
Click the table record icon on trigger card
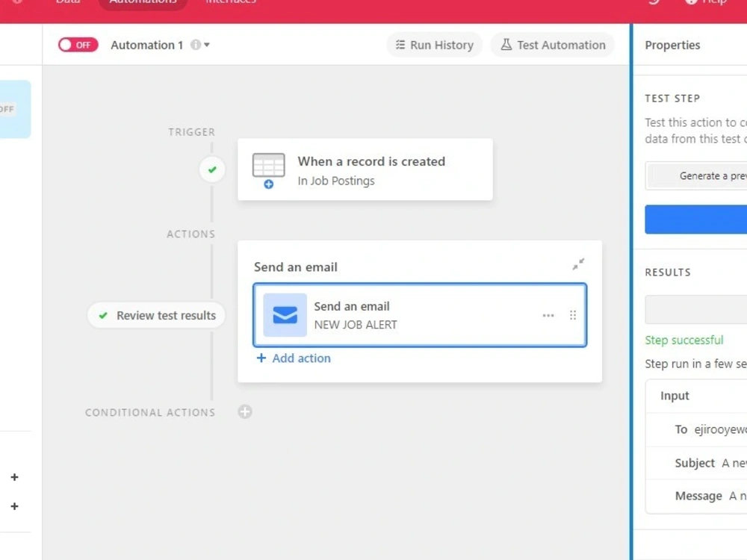(x=269, y=170)
